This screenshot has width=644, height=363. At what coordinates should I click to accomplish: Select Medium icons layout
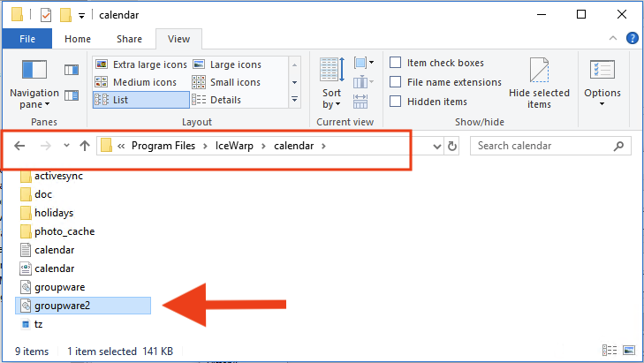135,82
